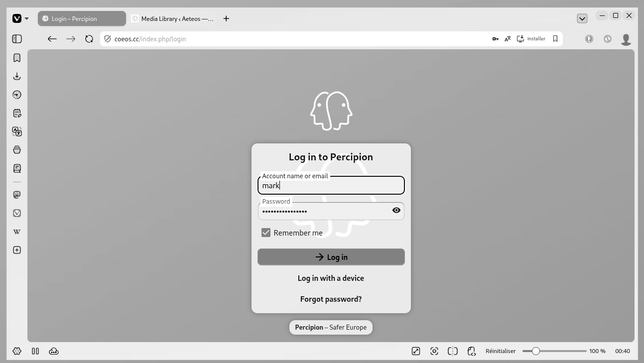Open the Translate panel

(17, 131)
